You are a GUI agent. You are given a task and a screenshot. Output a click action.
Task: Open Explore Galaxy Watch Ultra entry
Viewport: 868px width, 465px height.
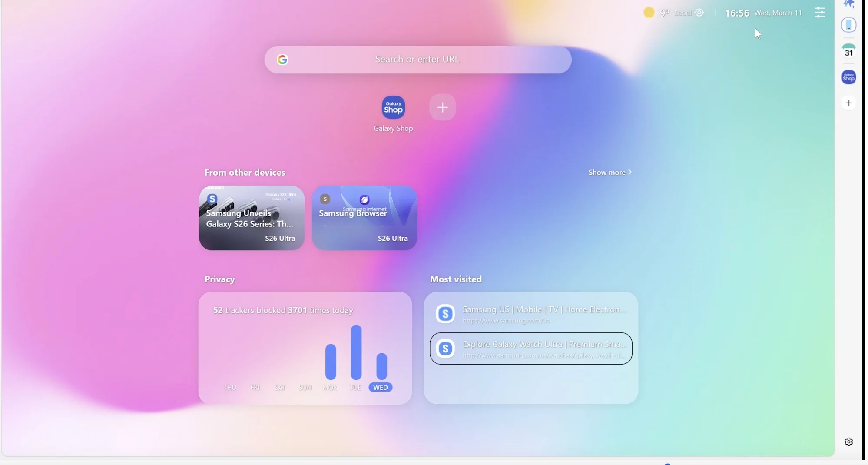click(x=531, y=349)
